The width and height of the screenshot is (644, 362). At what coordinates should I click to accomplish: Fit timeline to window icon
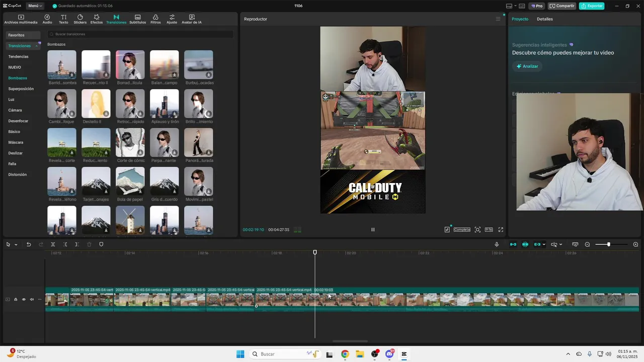[575, 244]
